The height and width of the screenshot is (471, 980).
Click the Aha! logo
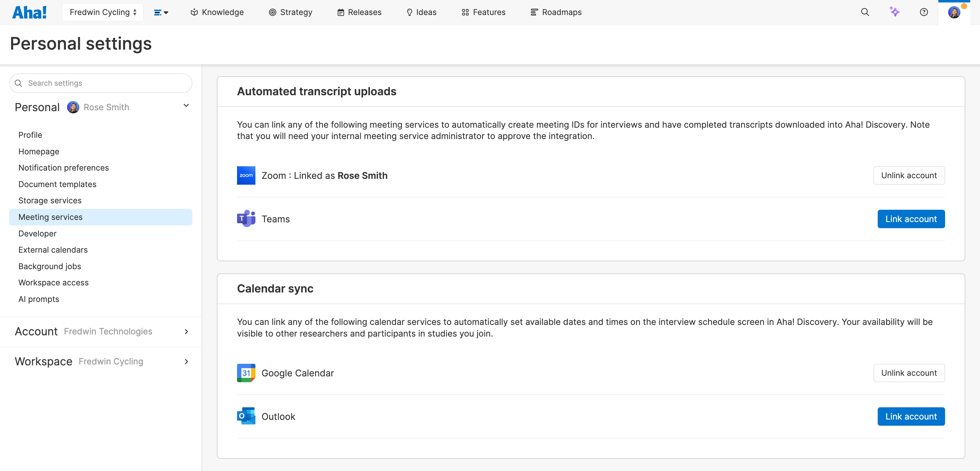click(x=29, y=12)
